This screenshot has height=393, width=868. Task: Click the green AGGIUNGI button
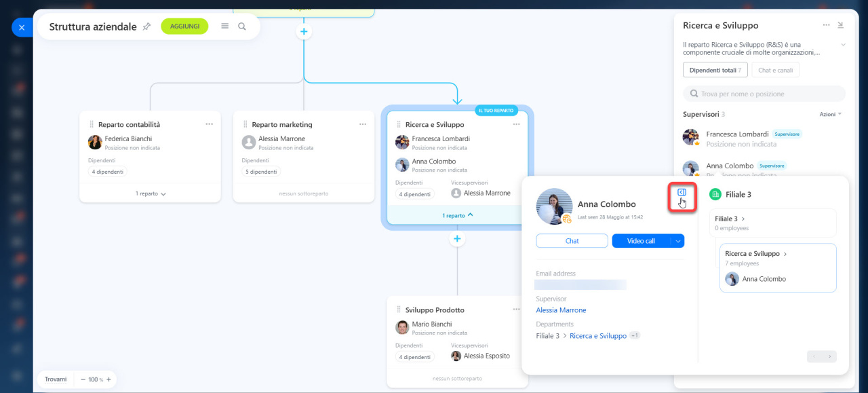click(184, 26)
